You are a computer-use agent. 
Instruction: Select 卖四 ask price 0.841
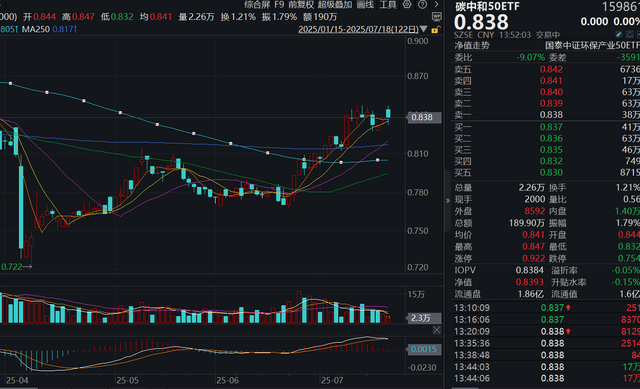click(x=551, y=81)
